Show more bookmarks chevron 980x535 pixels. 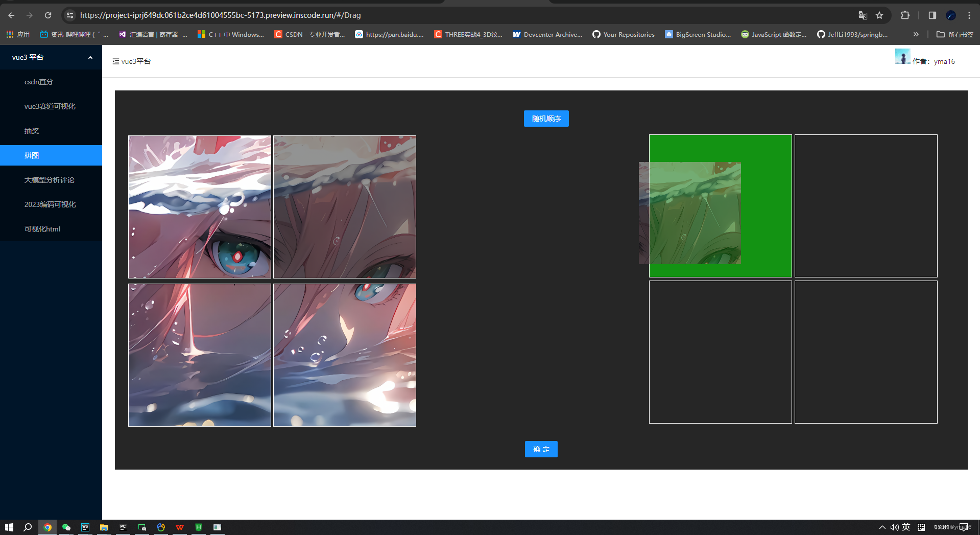click(x=916, y=34)
